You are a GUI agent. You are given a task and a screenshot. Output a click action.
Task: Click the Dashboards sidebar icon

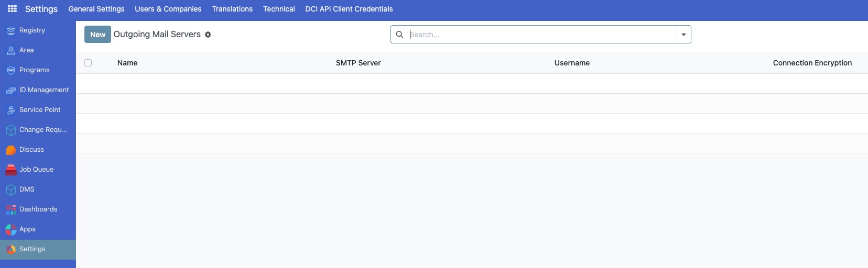click(x=11, y=210)
